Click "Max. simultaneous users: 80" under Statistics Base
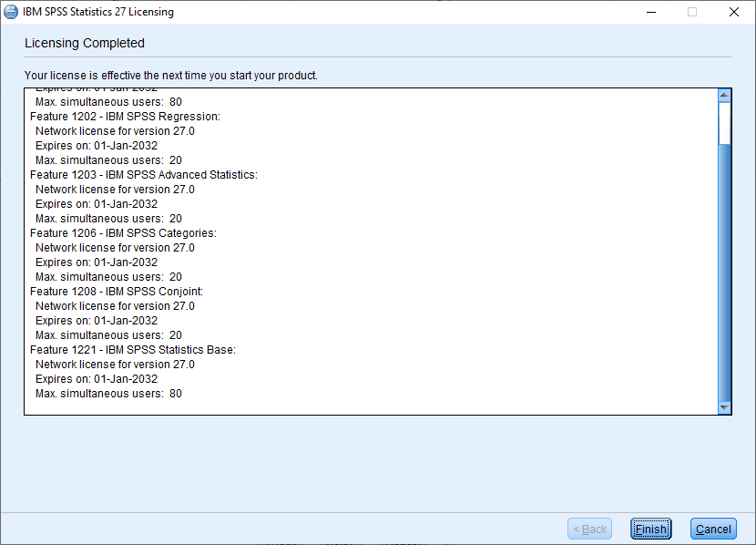 (x=108, y=394)
